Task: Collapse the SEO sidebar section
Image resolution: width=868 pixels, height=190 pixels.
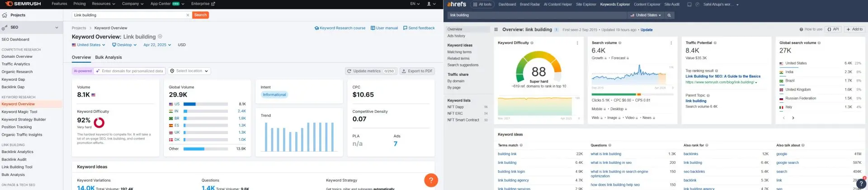Action: point(57,28)
